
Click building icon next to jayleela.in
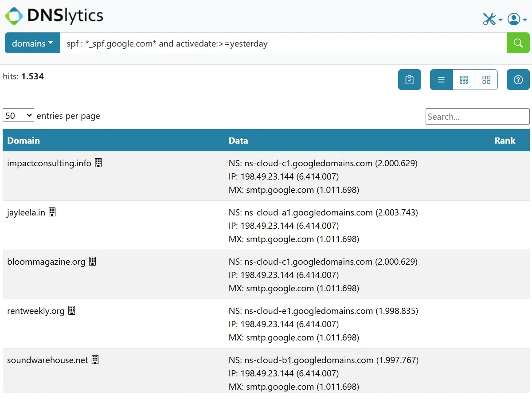click(52, 212)
